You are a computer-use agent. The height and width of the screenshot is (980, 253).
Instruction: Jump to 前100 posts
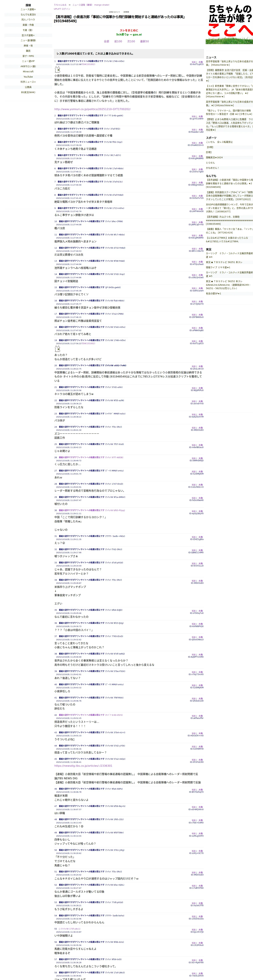pos(118,41)
